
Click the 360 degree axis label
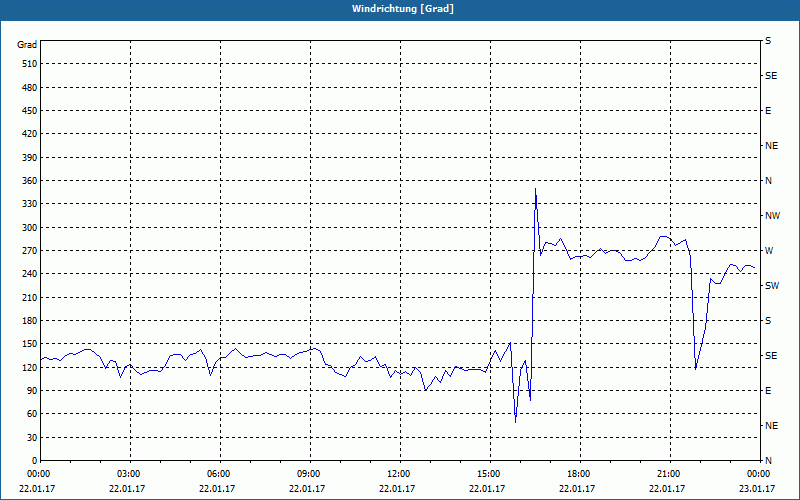[x=30, y=181]
